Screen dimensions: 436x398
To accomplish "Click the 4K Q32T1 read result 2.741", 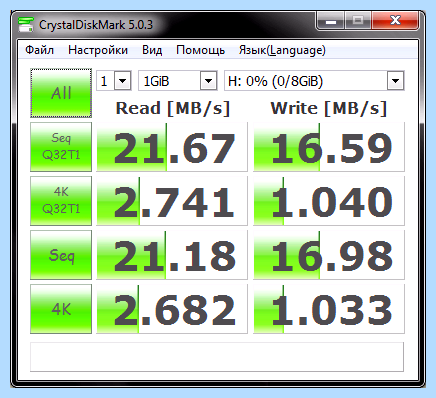I will click(172, 201).
